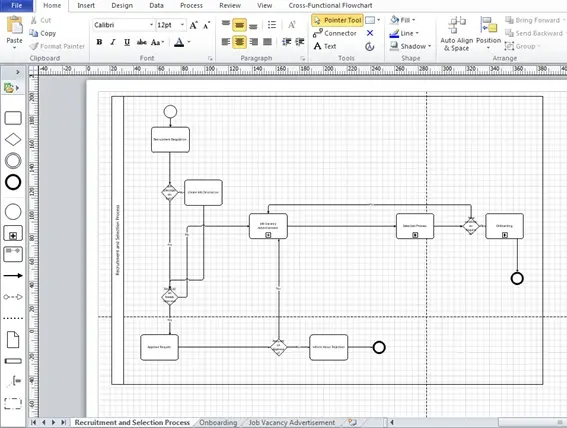Switch to the Onboarding page tab
The width and height of the screenshot is (567, 428).
(x=218, y=423)
